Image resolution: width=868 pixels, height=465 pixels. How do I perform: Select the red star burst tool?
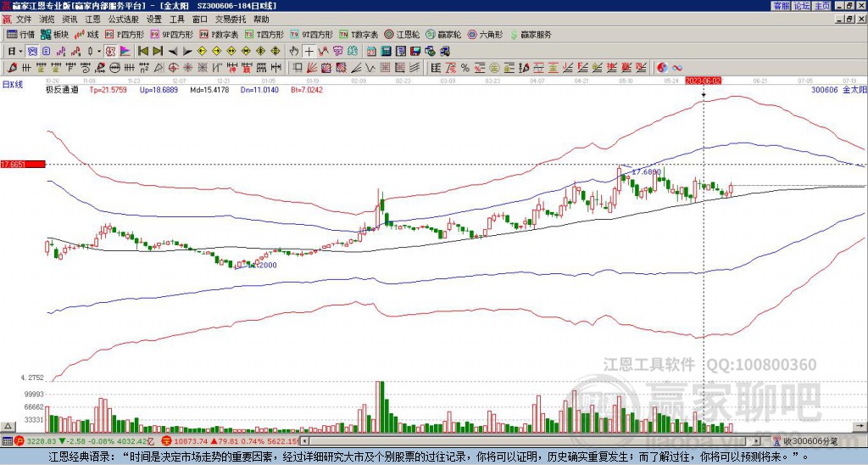(188, 68)
